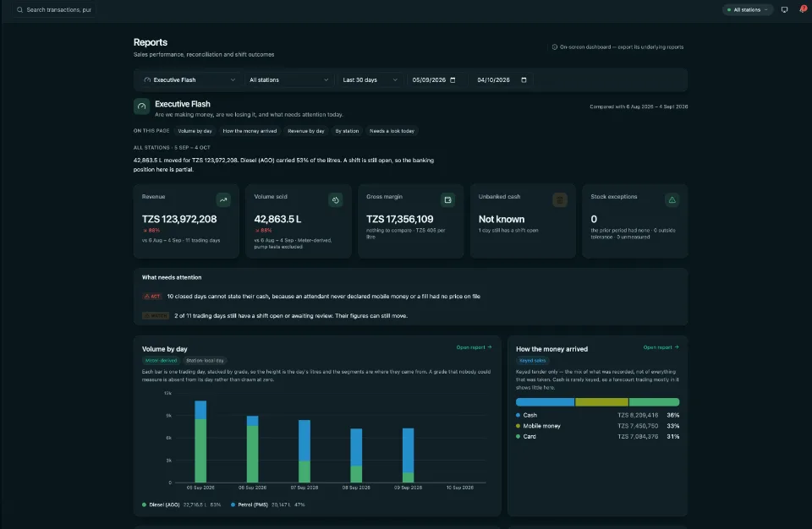812x529 pixels.
Task: Jump to the Needs a look today chip
Action: tap(392, 131)
